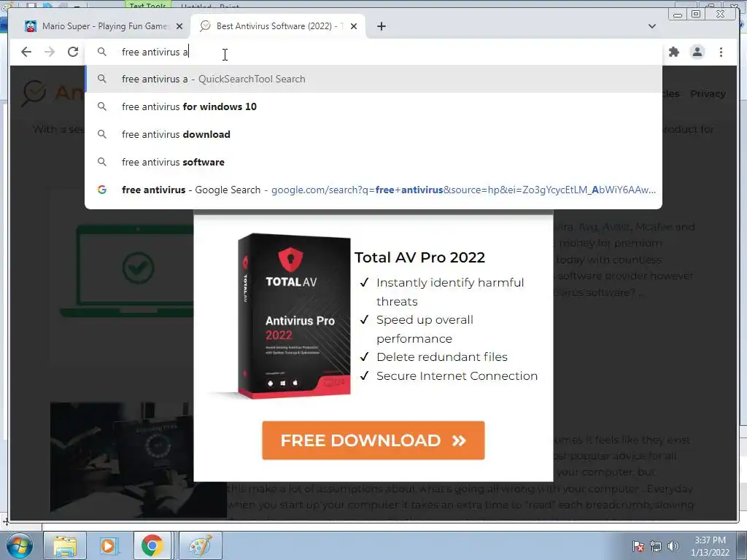Image resolution: width=747 pixels, height=560 pixels.
Task: Reload the page with the refresh icon
Action: tap(73, 52)
